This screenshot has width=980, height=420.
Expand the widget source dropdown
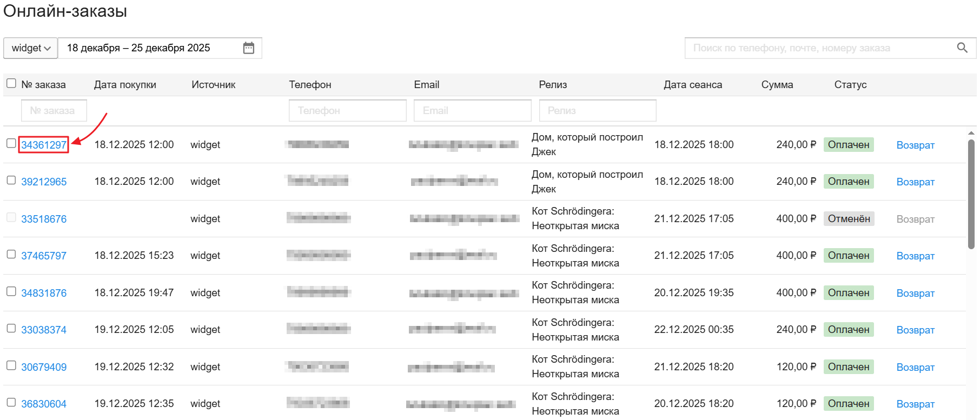click(x=31, y=48)
